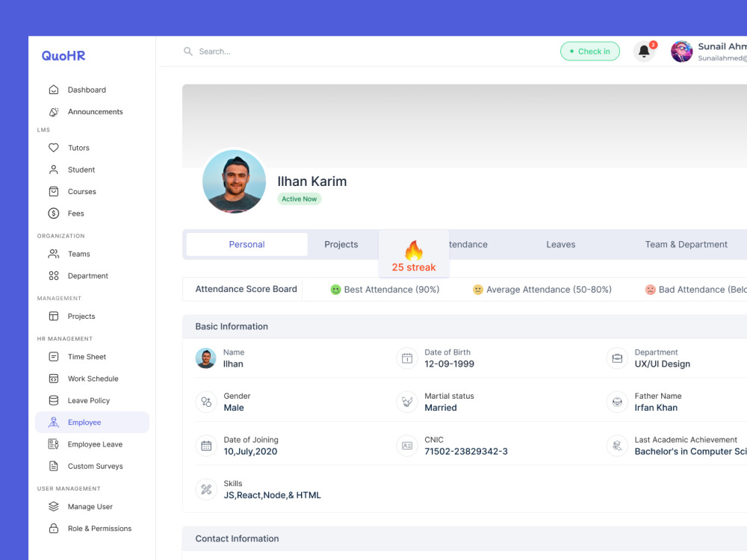
Task: Click the Announcements megaphone icon
Action: click(53, 111)
